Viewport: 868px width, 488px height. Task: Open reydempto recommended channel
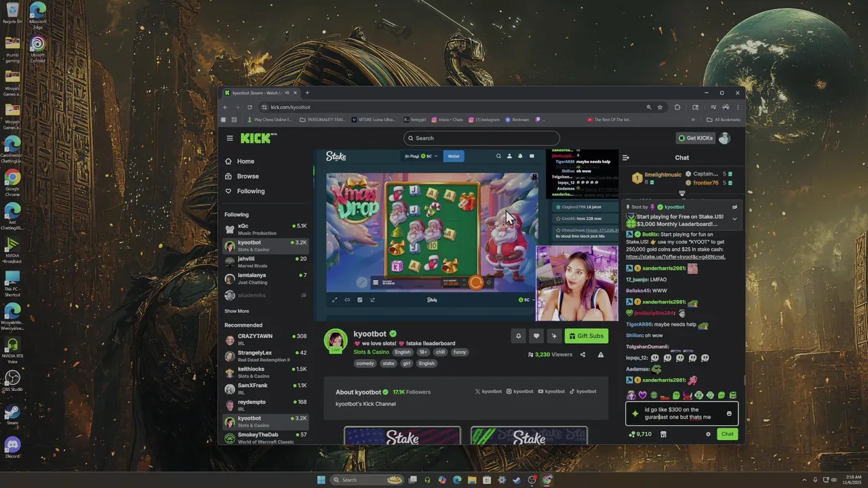266,405
